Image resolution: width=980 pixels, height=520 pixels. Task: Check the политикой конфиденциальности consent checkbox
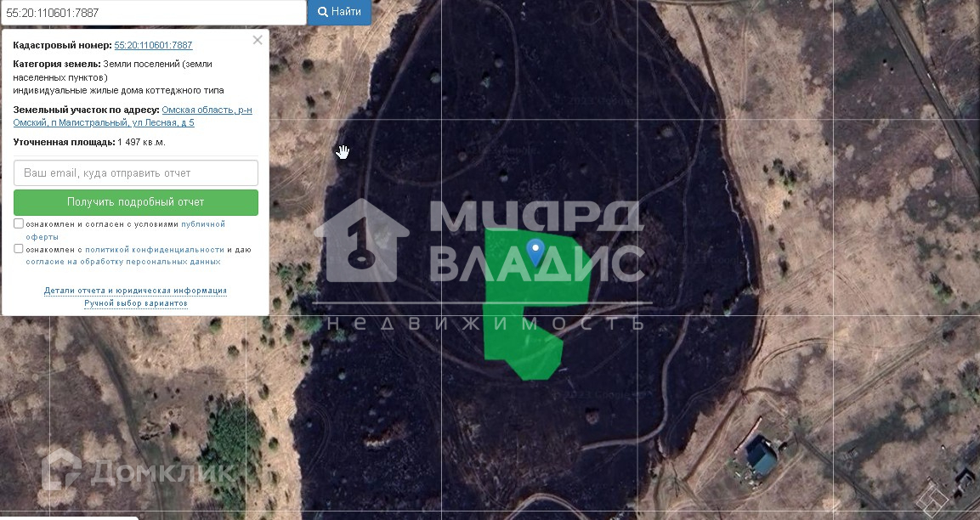pyautogui.click(x=19, y=249)
